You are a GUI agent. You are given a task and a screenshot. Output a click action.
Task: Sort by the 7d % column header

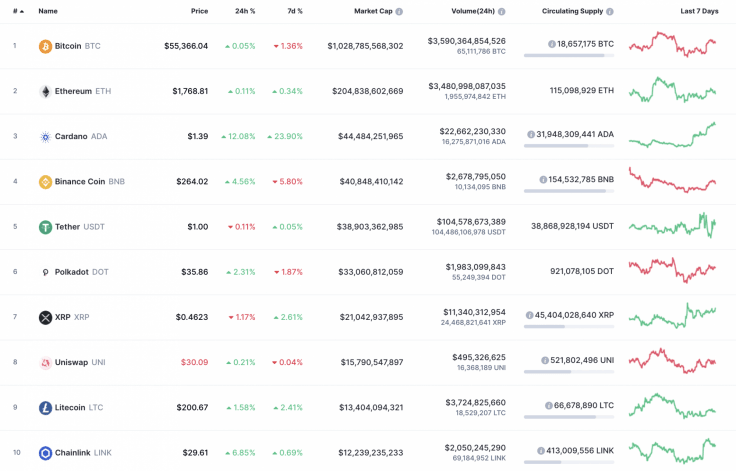tap(293, 11)
